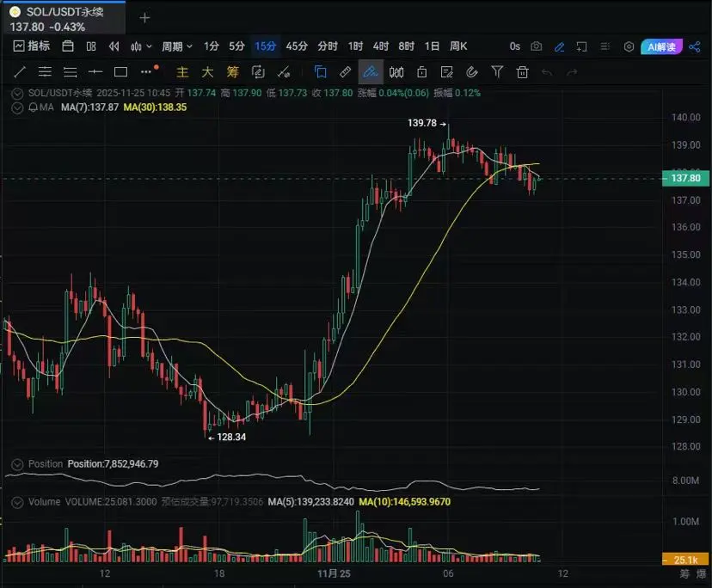Click the 0s refresh countdown

coord(514,46)
